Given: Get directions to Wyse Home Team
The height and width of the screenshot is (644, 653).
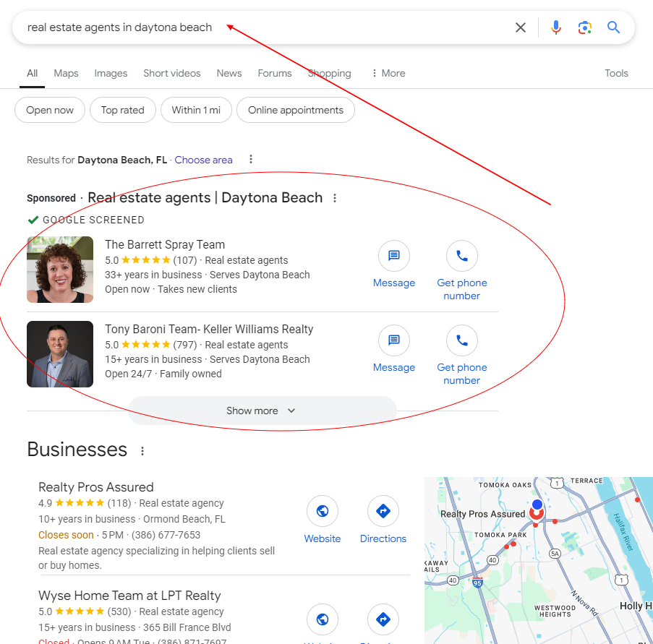Looking at the screenshot, I should coord(383,619).
